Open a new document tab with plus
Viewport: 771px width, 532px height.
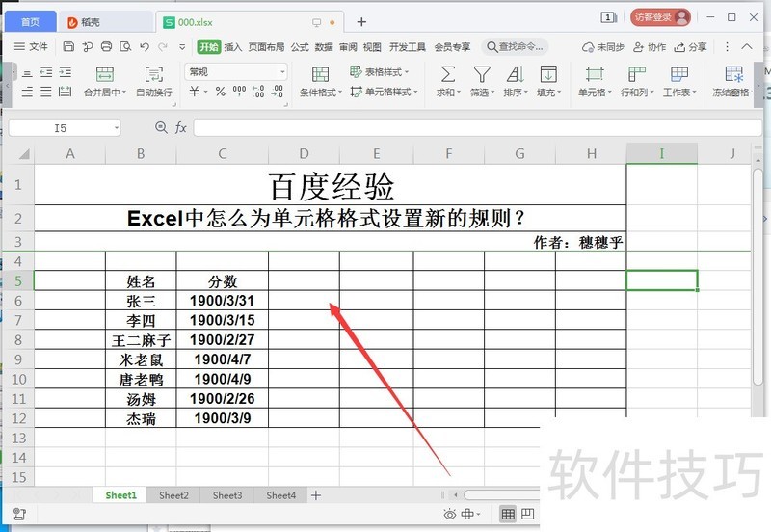tap(361, 21)
